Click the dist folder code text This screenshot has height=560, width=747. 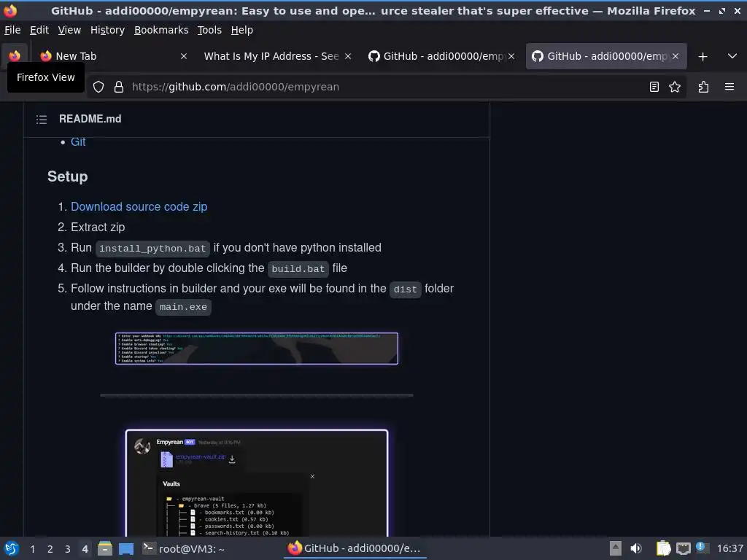tap(406, 289)
